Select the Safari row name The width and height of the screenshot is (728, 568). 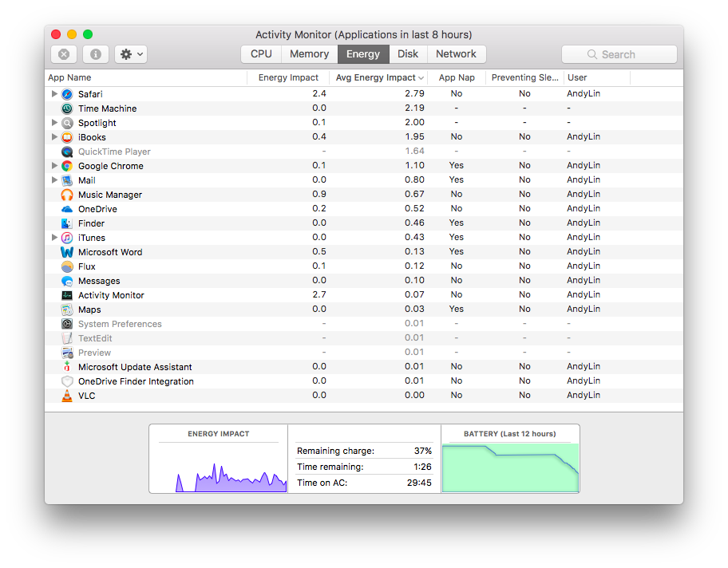[x=90, y=94]
